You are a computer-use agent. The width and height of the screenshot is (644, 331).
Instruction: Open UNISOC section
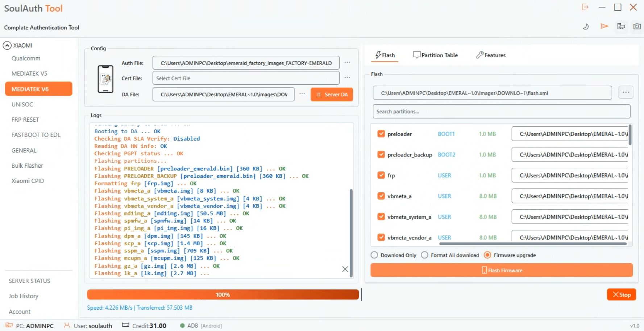(22, 104)
